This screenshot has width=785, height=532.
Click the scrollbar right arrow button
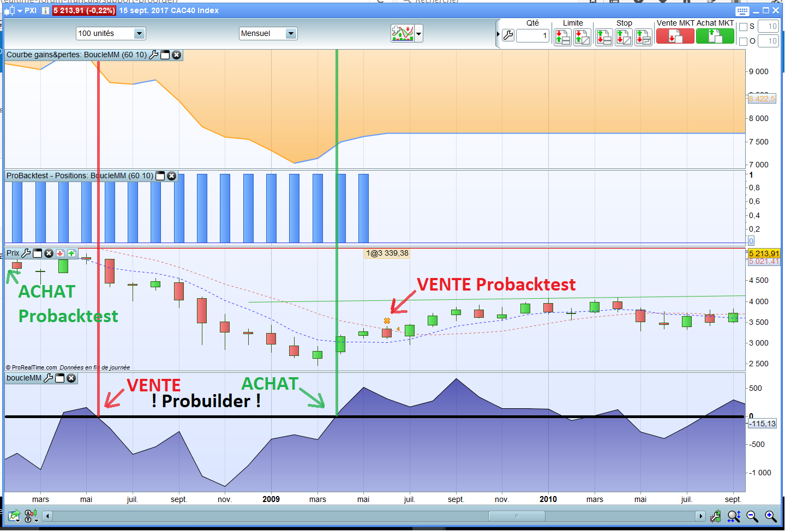(700, 516)
